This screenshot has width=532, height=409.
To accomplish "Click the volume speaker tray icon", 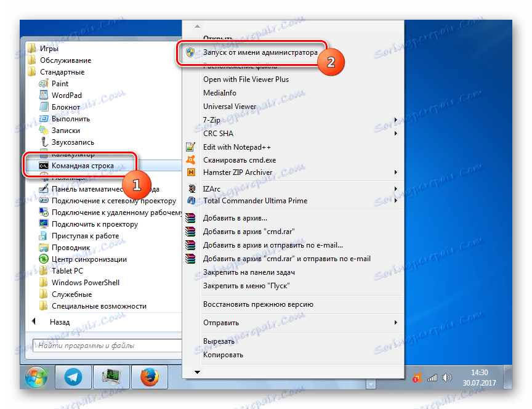I will click(447, 378).
